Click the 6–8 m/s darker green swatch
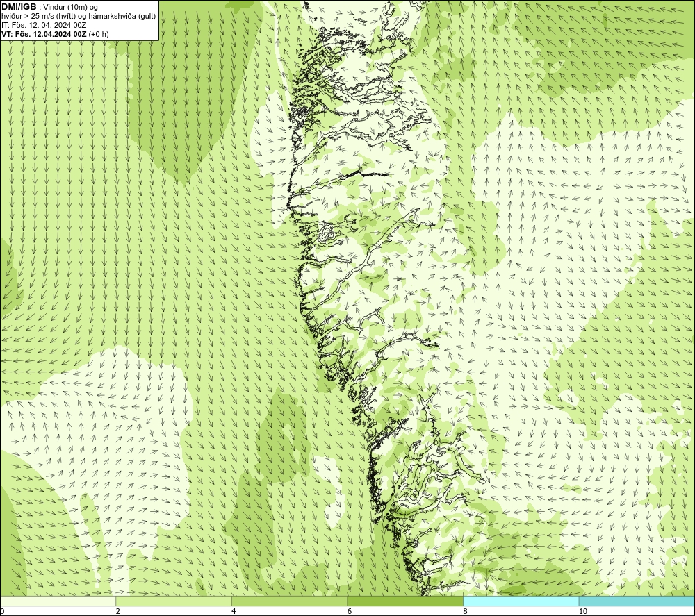 [x=405, y=601]
